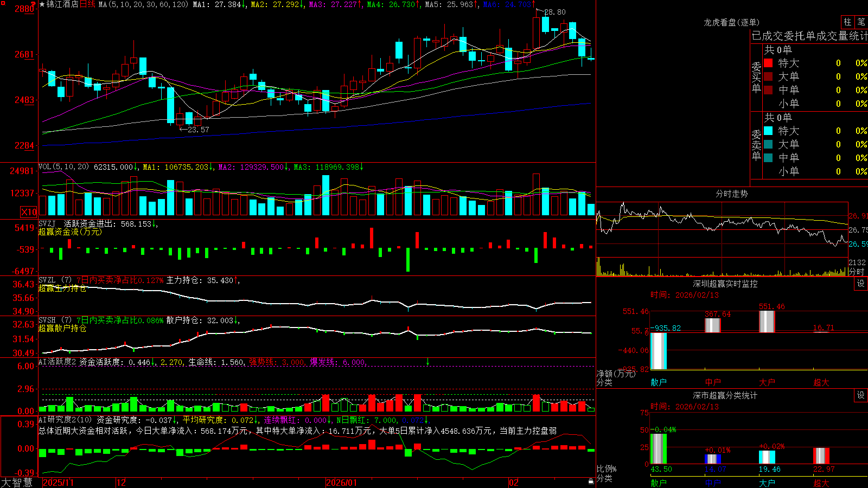This screenshot has width=868, height=488.
Task: Click the AI活跃度2 indicator label
Action: tap(58, 362)
